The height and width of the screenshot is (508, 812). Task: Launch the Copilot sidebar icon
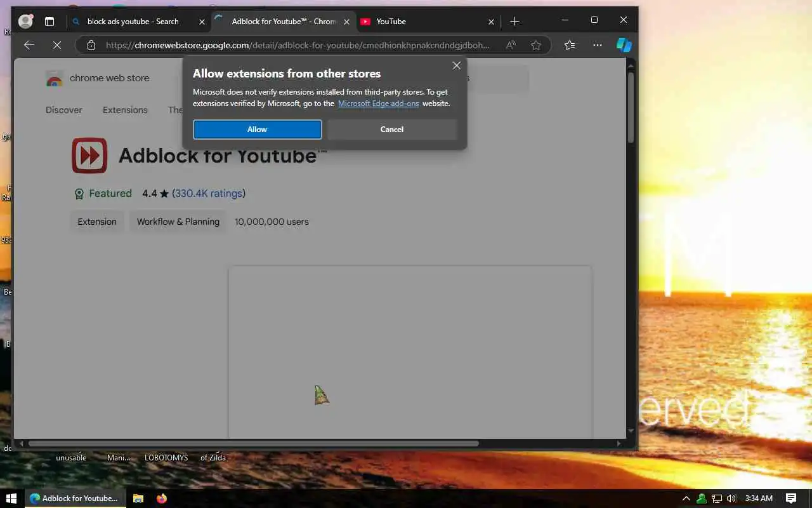coord(624,45)
